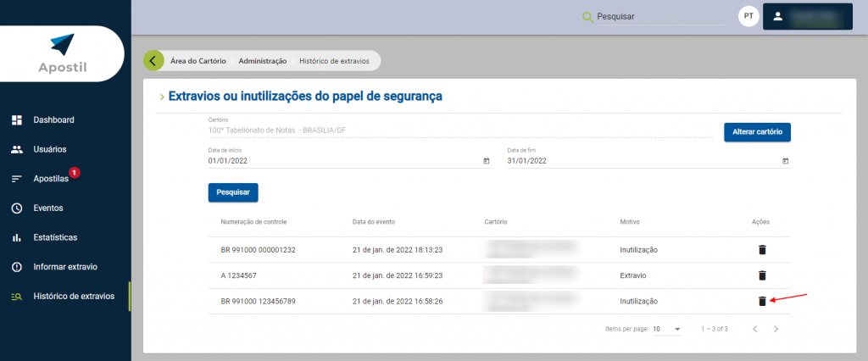Open Apostilas with notification badge
The width and height of the screenshot is (868, 361).
tap(51, 179)
